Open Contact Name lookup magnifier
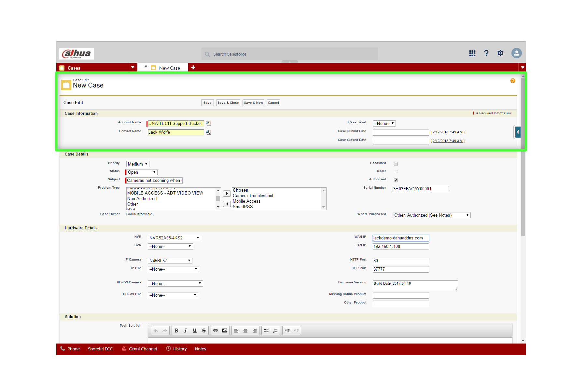The height and width of the screenshot is (392, 586). [208, 132]
